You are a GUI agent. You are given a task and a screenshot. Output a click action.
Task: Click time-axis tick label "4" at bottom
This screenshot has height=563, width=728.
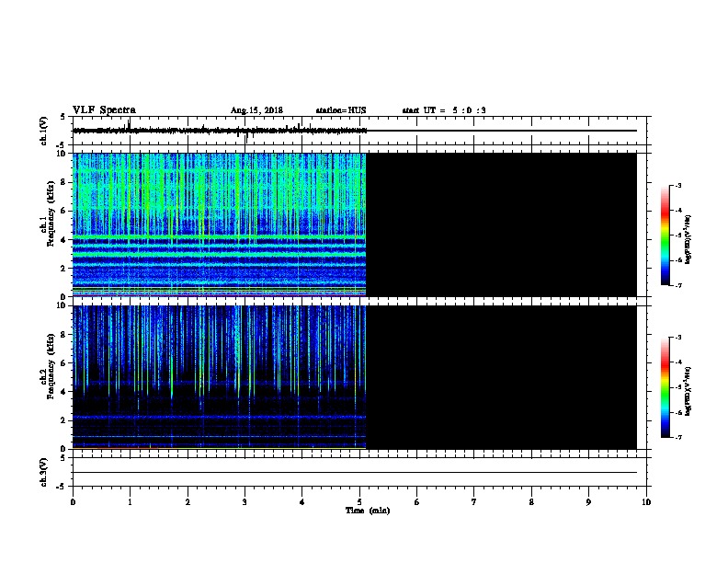(301, 502)
